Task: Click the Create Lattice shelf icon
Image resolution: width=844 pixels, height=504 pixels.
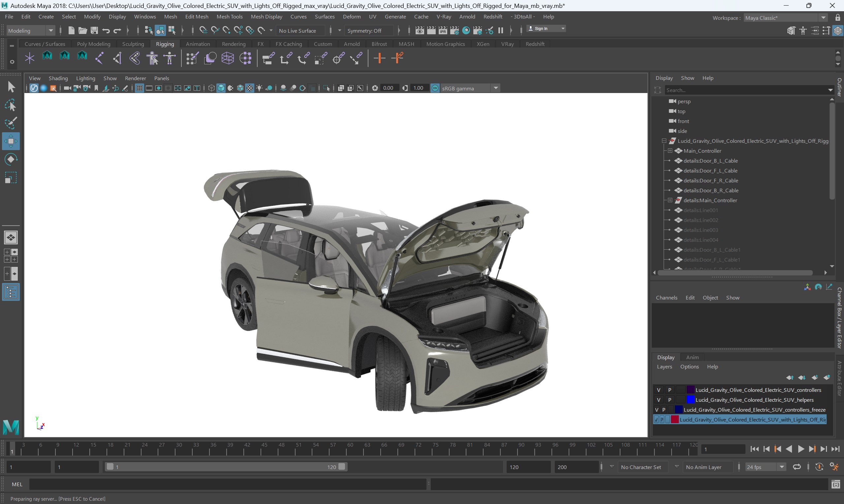Action: (228, 58)
